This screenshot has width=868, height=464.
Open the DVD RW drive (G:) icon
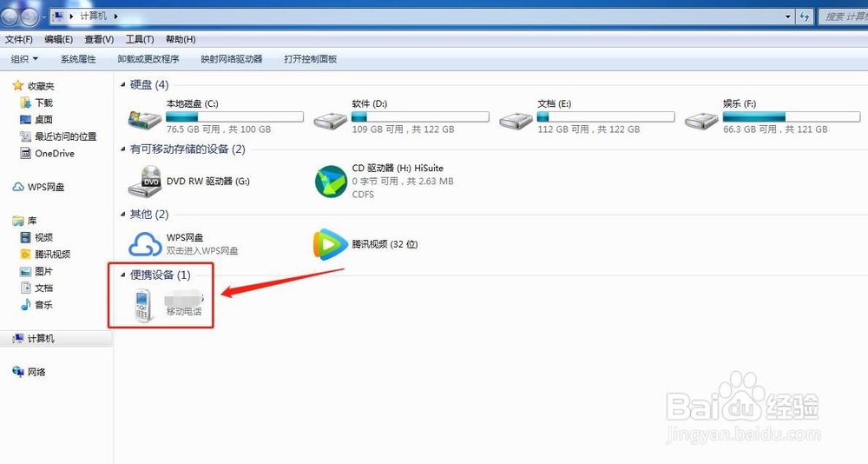click(x=144, y=182)
